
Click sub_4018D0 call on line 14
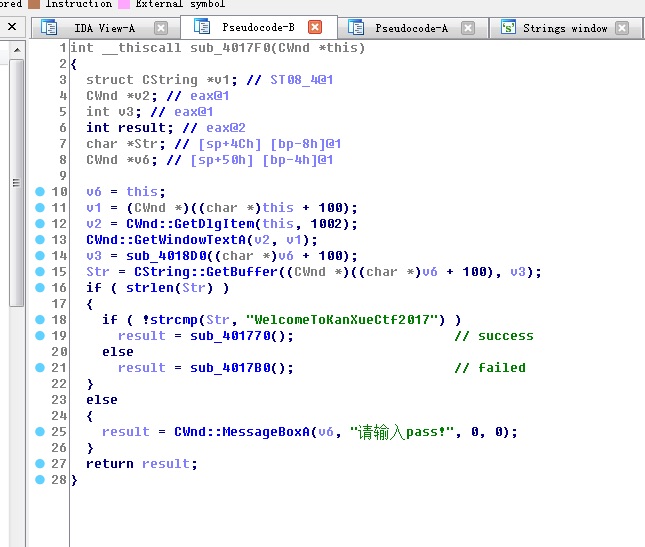pos(167,256)
